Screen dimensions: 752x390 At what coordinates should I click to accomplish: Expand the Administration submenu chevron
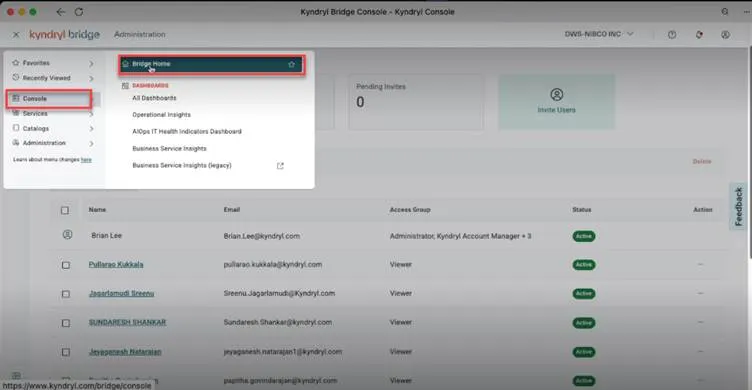pos(91,143)
